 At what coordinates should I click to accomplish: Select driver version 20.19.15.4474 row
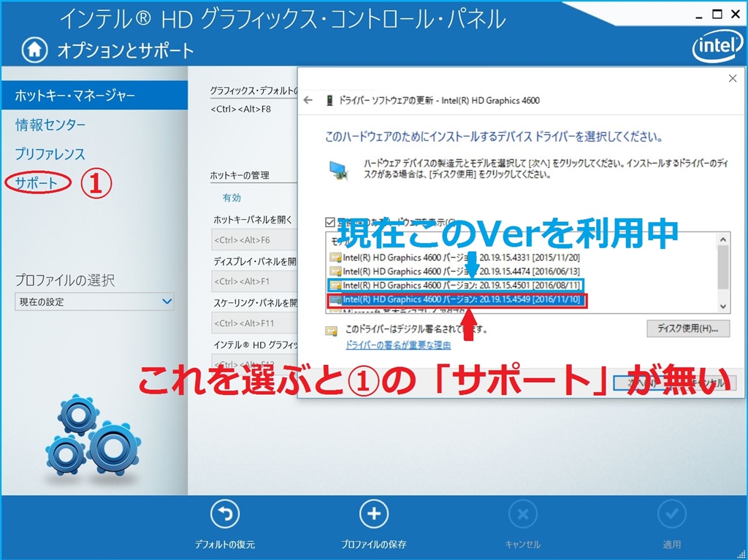click(x=455, y=272)
